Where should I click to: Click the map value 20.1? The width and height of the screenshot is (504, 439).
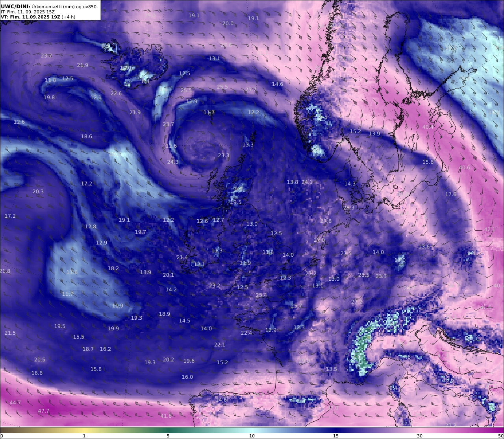[169, 275]
